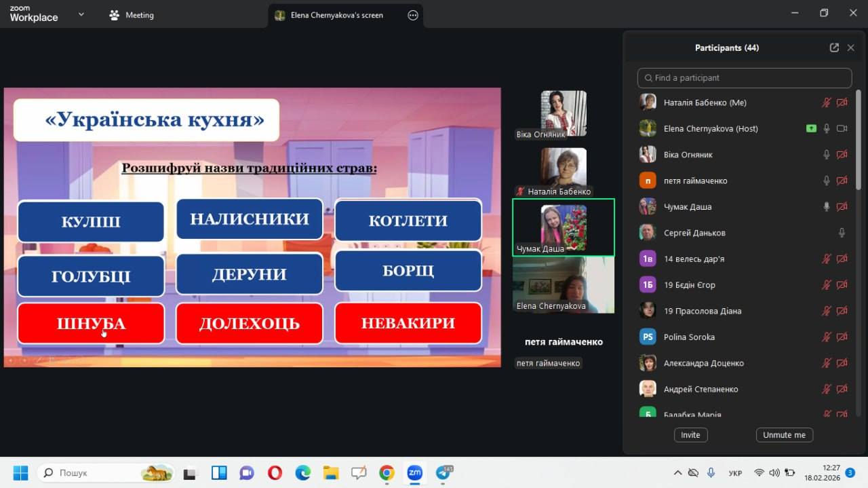Click the camera icon next to Elena Chernyakova (Host)
Viewport: 868px width, 488px height.
point(842,128)
